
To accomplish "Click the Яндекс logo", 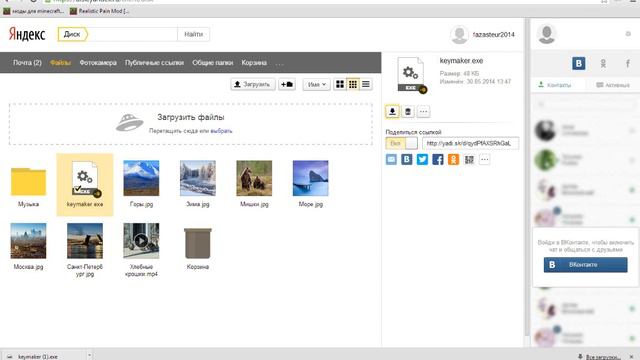I will [27, 34].
